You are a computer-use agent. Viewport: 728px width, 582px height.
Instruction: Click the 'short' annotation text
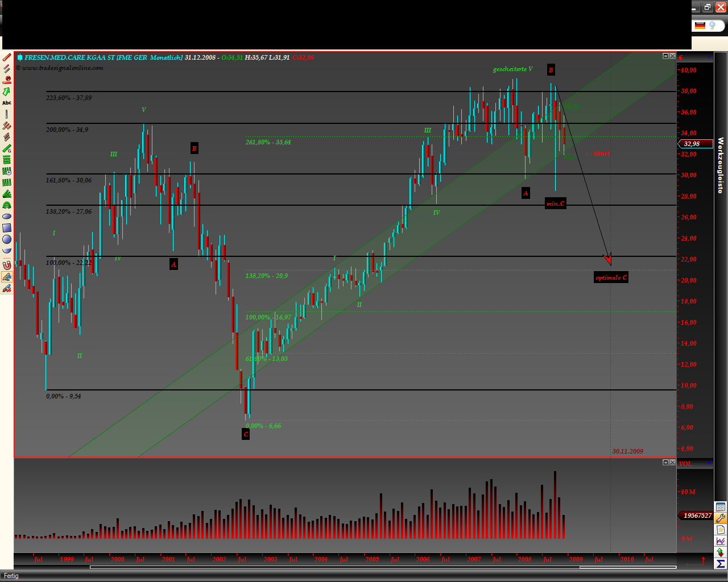602,153
